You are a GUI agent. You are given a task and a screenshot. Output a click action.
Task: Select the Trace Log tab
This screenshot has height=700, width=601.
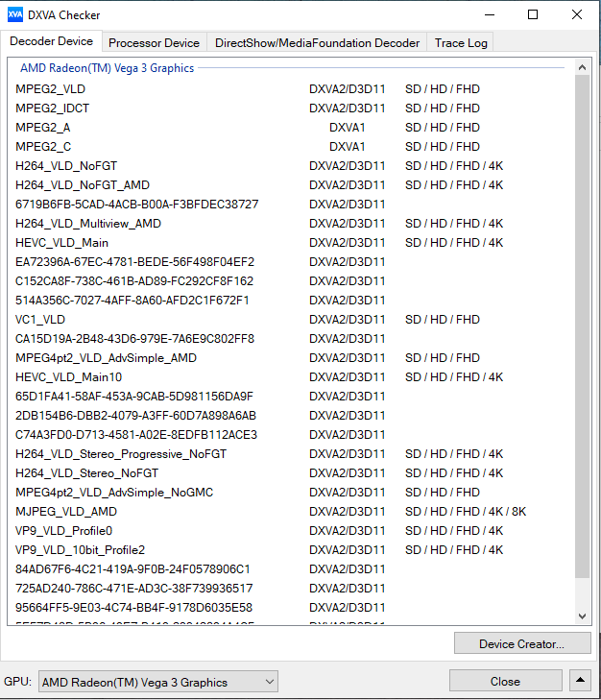point(461,42)
